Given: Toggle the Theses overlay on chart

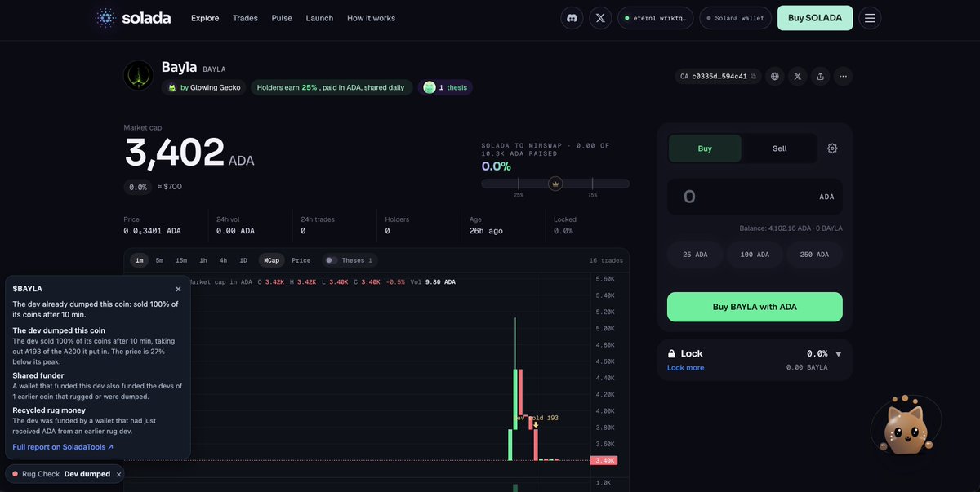Looking at the screenshot, I should (331, 260).
